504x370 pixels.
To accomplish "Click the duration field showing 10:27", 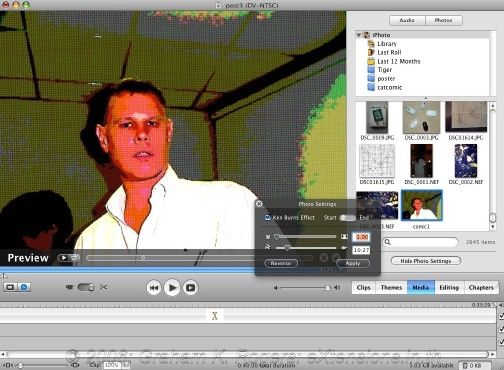I will (x=361, y=250).
